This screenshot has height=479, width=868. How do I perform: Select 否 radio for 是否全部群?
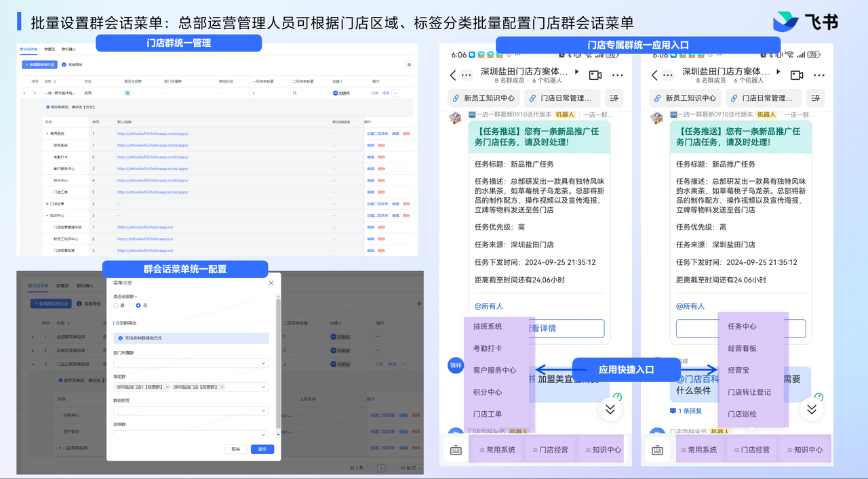tap(139, 306)
